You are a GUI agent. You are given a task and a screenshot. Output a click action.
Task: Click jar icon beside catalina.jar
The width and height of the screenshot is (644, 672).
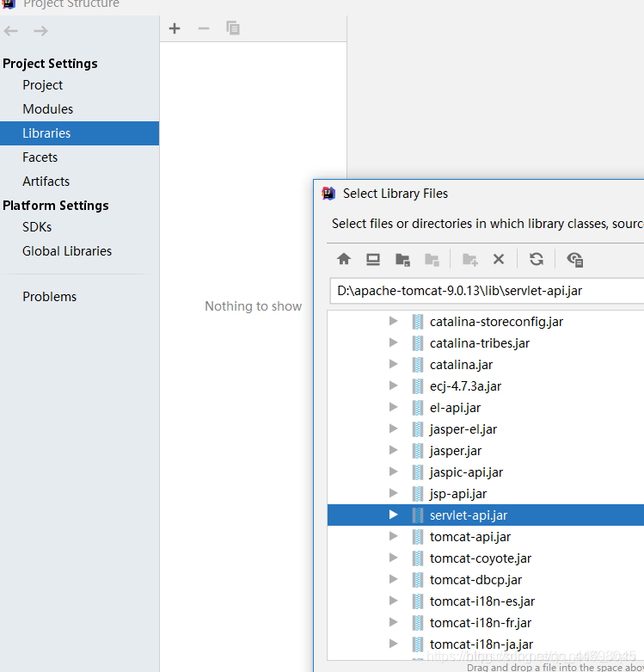418,365
